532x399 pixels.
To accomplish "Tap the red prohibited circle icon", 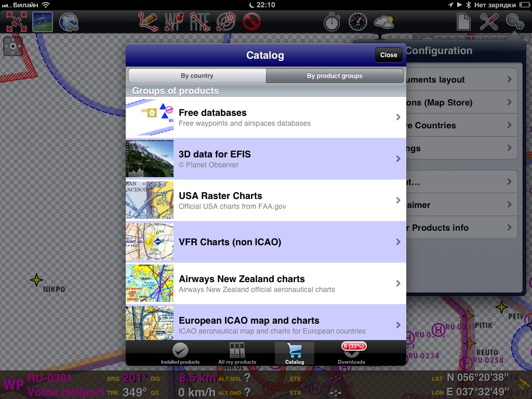I will 252,22.
